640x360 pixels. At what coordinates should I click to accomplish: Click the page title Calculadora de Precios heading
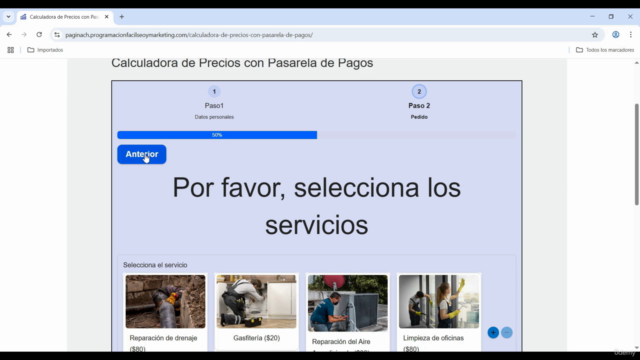242,63
